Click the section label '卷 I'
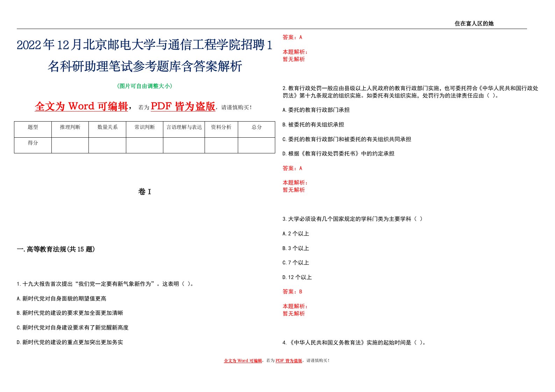The width and height of the screenshot is (555, 392). tap(144, 191)
